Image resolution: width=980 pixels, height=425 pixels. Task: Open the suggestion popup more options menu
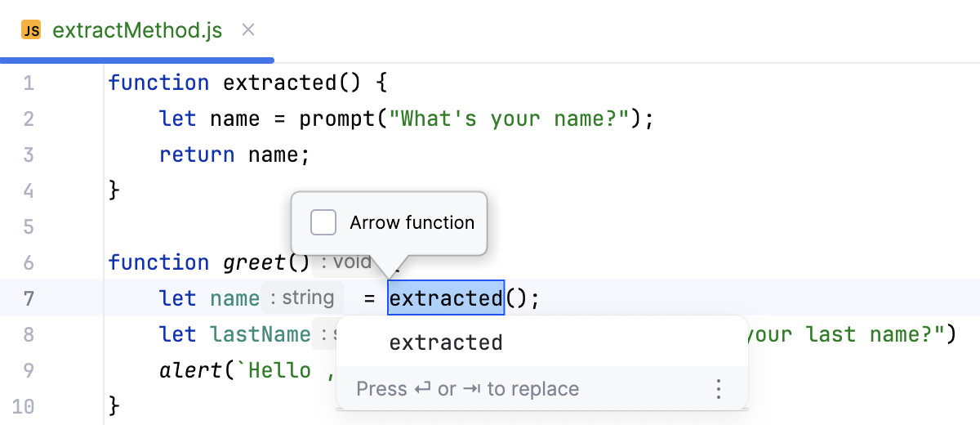719,389
